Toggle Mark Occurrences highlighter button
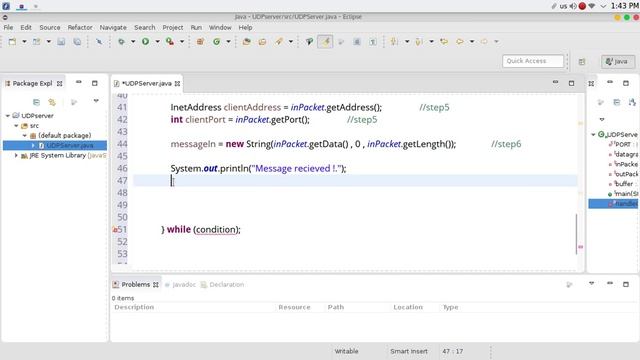 [325, 42]
